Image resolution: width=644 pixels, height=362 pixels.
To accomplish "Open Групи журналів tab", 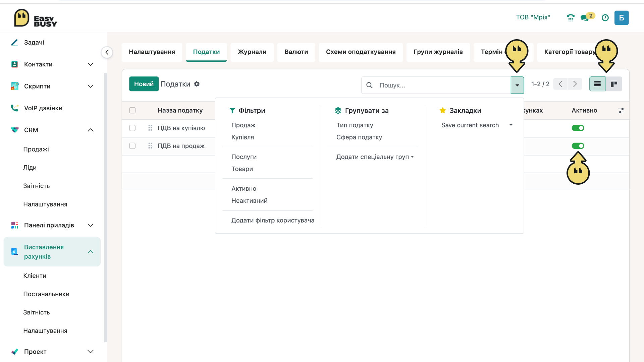I will pos(438,52).
